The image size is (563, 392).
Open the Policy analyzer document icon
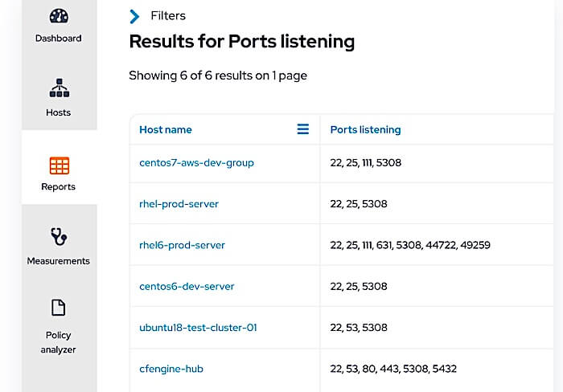click(58, 308)
